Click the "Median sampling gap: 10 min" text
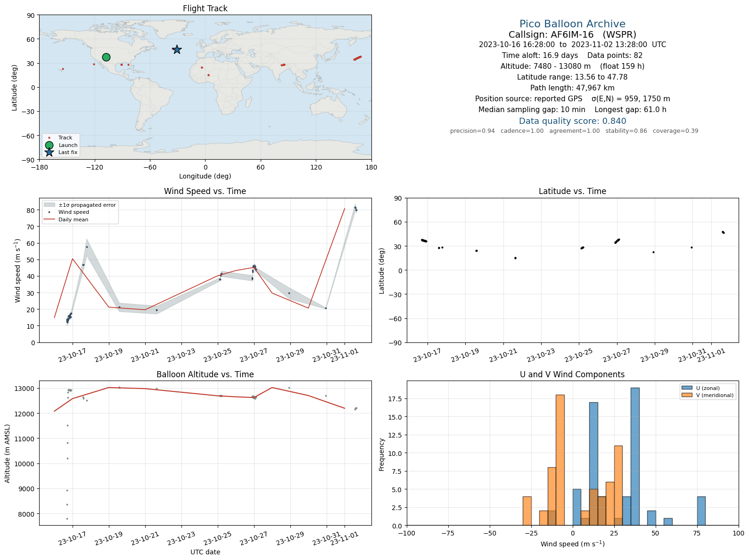Screen dimensions: 749x560 click(x=532, y=110)
